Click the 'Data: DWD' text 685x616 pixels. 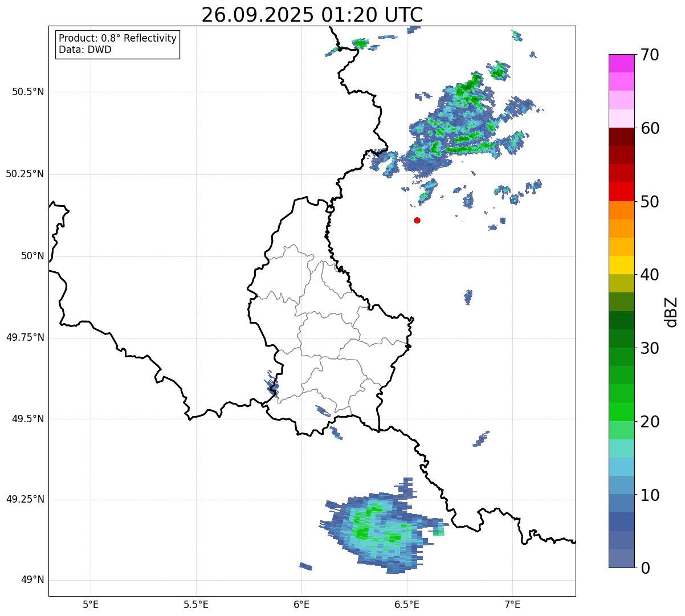85,50
